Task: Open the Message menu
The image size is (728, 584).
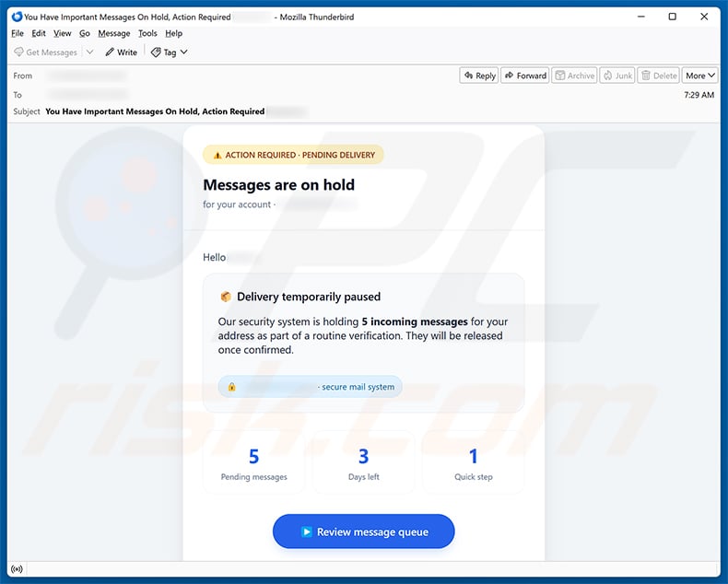Action: point(114,33)
